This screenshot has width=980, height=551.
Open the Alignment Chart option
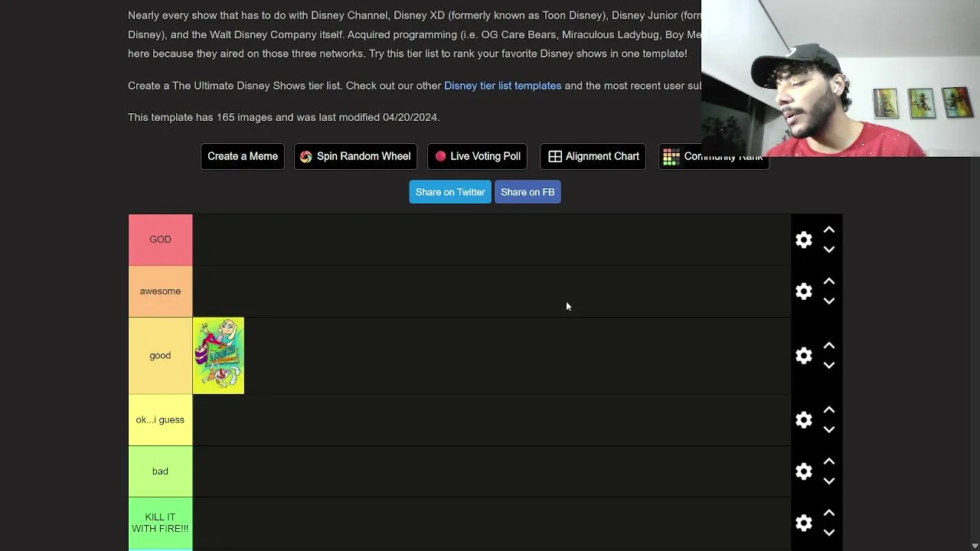593,156
